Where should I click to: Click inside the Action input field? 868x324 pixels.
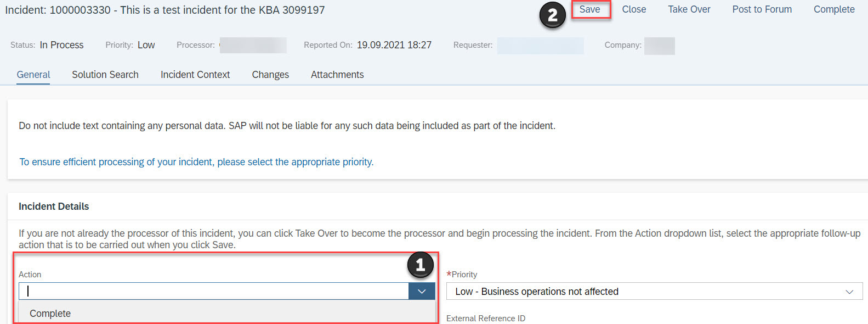214,291
